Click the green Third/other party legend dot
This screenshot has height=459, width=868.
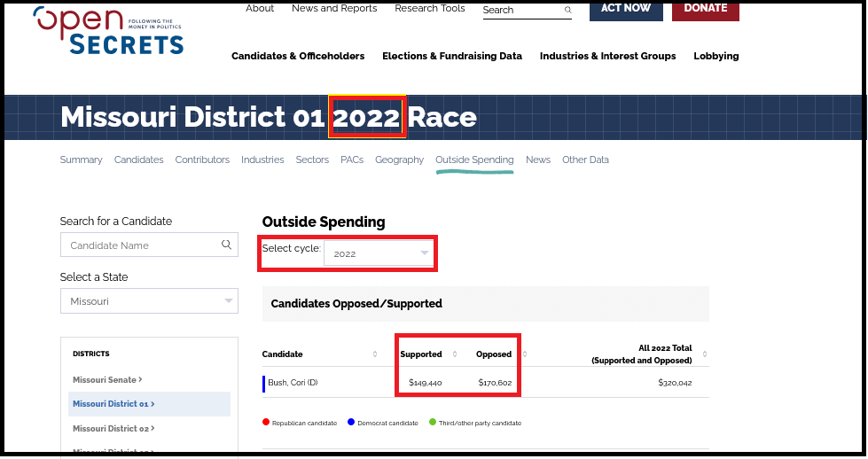coord(433,422)
